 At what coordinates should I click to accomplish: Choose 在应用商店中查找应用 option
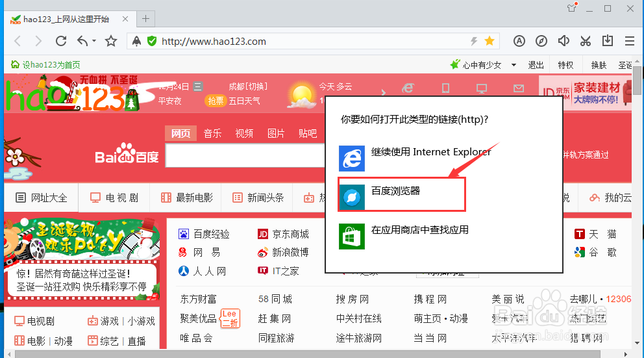(404, 236)
